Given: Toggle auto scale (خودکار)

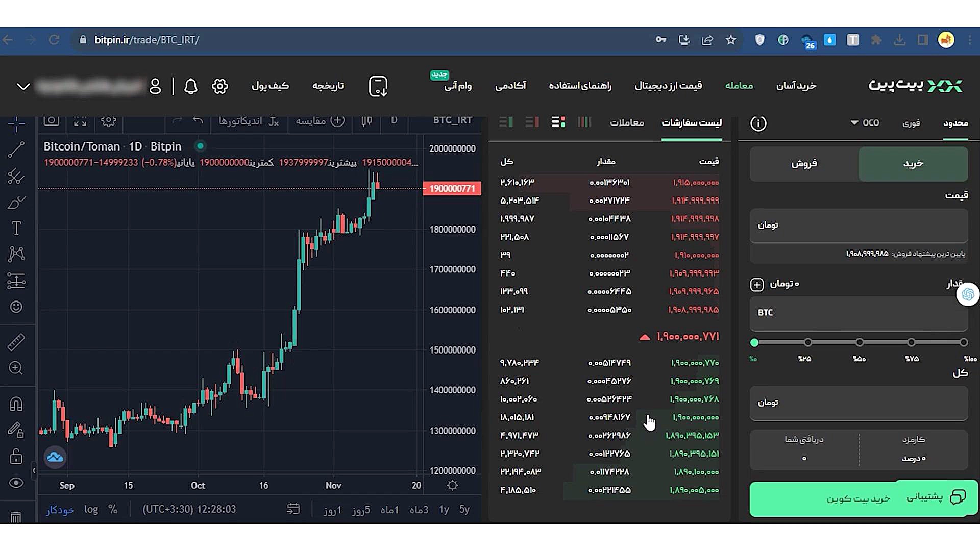Looking at the screenshot, I should pyautogui.click(x=60, y=510).
